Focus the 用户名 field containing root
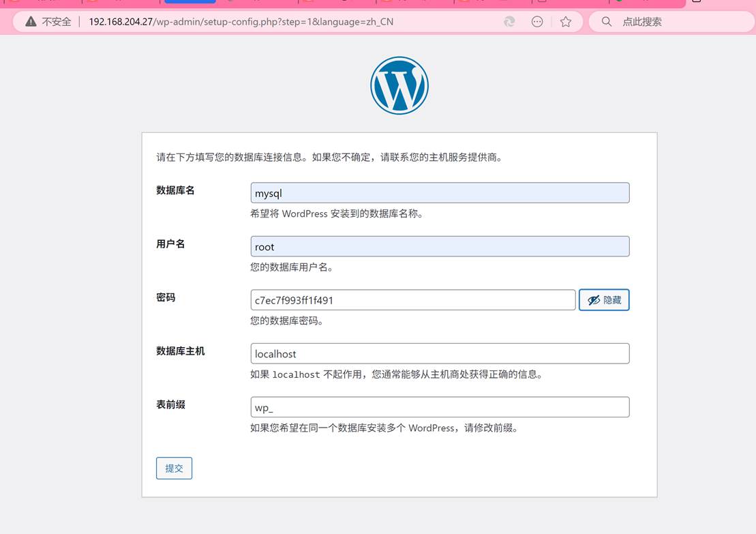 pos(440,246)
